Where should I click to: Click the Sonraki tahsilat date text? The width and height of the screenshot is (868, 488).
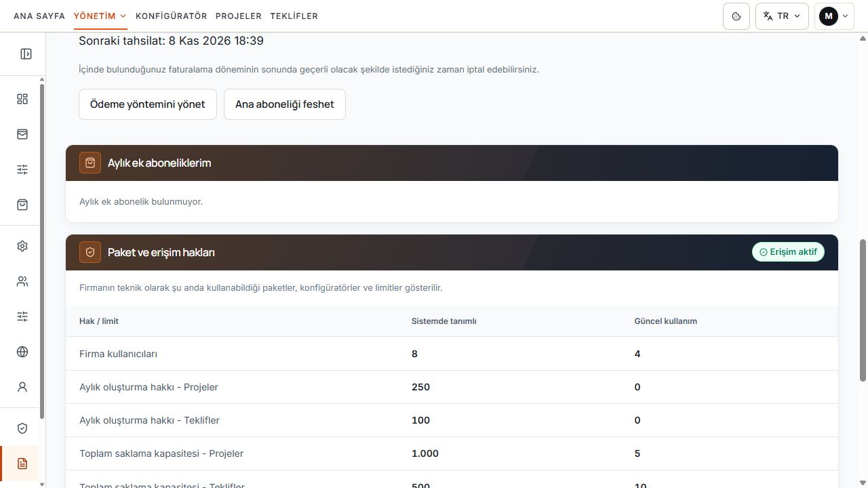click(x=172, y=41)
